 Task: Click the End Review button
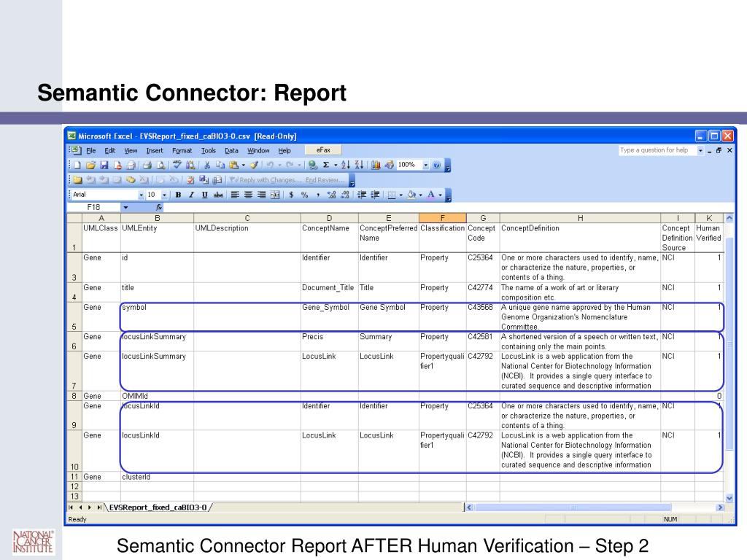pos(325,180)
